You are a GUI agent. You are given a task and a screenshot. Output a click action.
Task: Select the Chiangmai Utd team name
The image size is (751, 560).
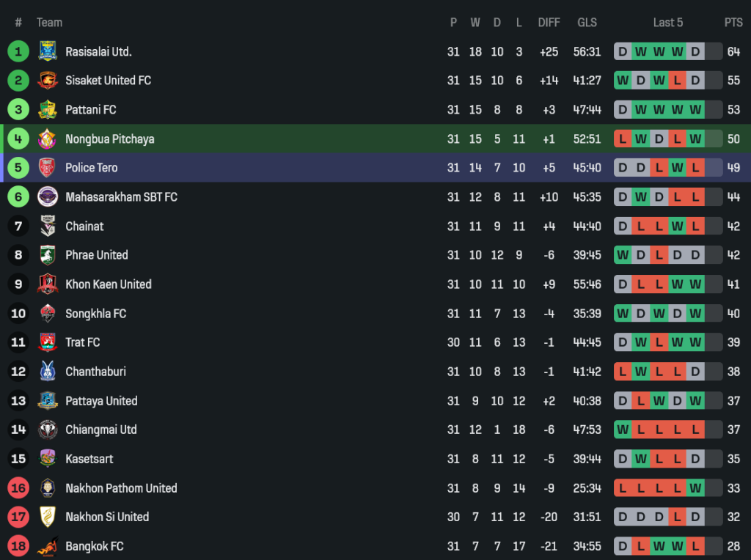tap(101, 430)
